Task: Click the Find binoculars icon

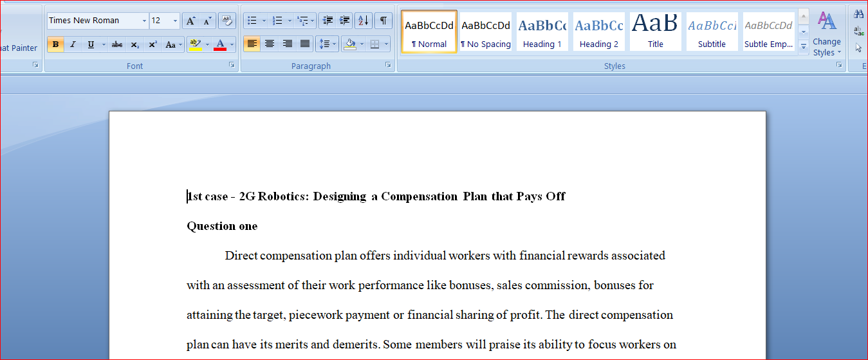Action: 859,14
